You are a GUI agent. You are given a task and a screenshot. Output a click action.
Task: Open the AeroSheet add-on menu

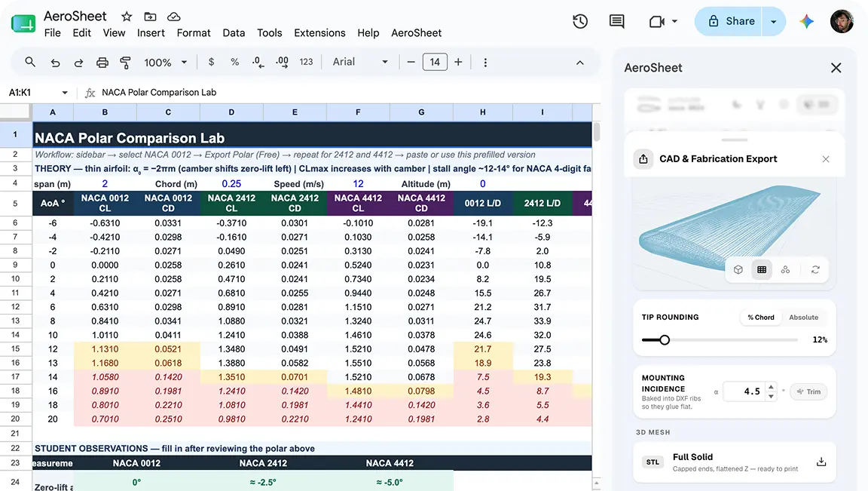tap(416, 32)
